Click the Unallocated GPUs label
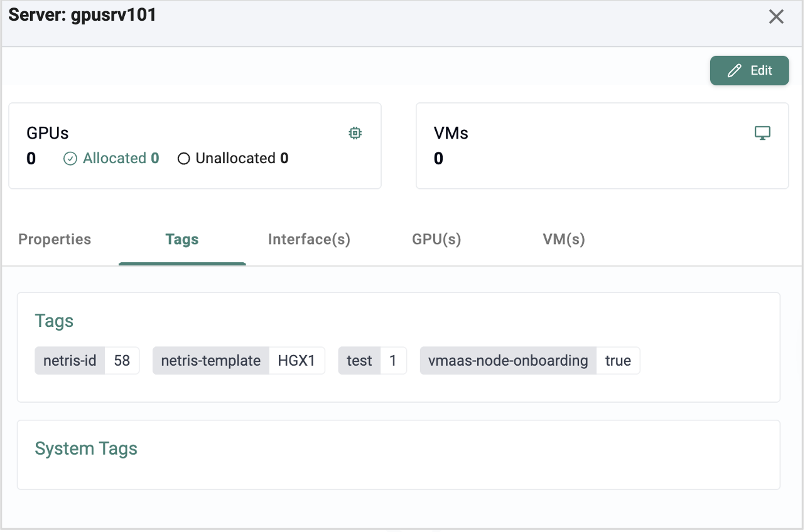 pyautogui.click(x=235, y=159)
